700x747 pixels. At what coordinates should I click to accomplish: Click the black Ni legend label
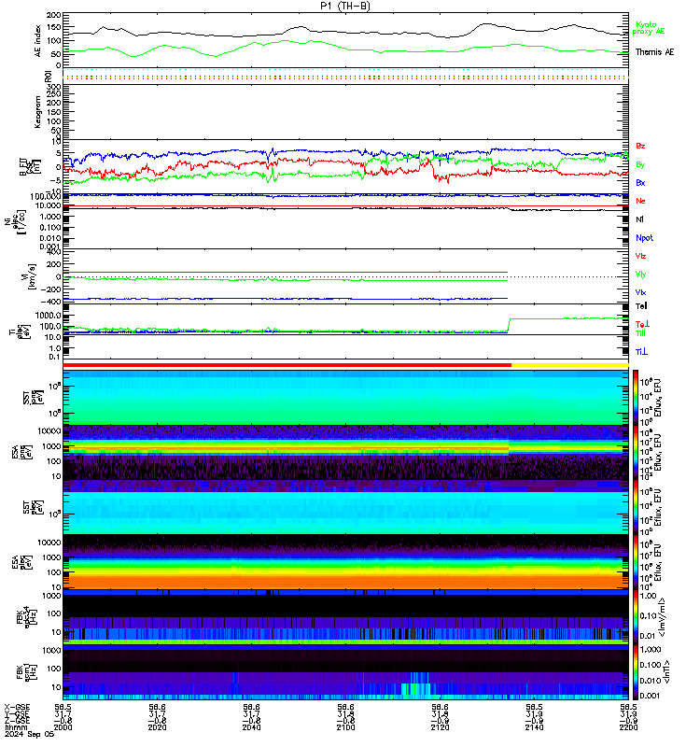click(x=639, y=219)
